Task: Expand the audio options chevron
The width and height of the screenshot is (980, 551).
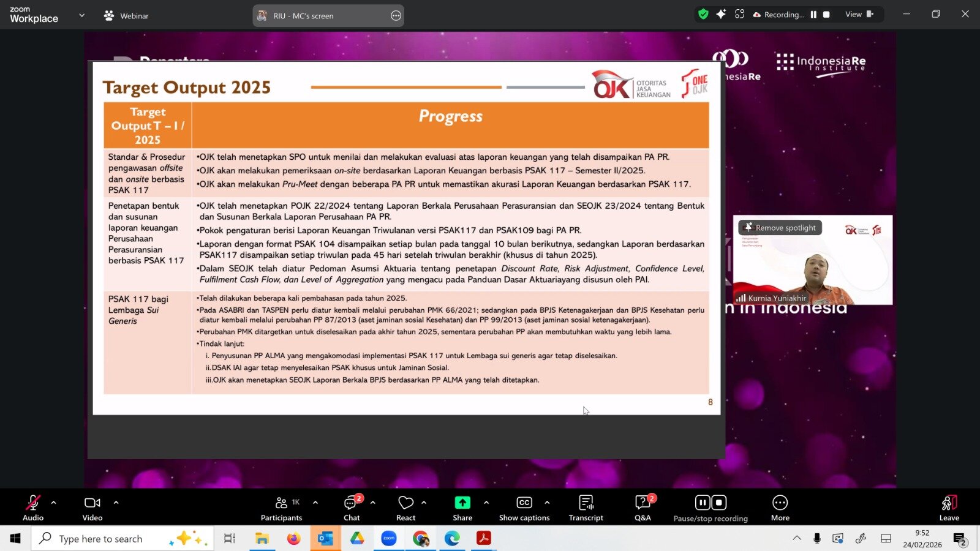Action: tap(54, 503)
